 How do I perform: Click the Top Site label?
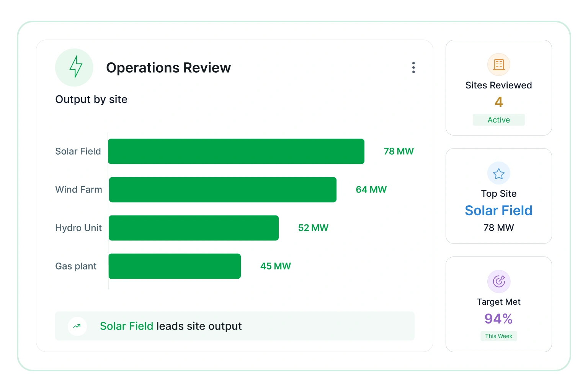point(498,193)
